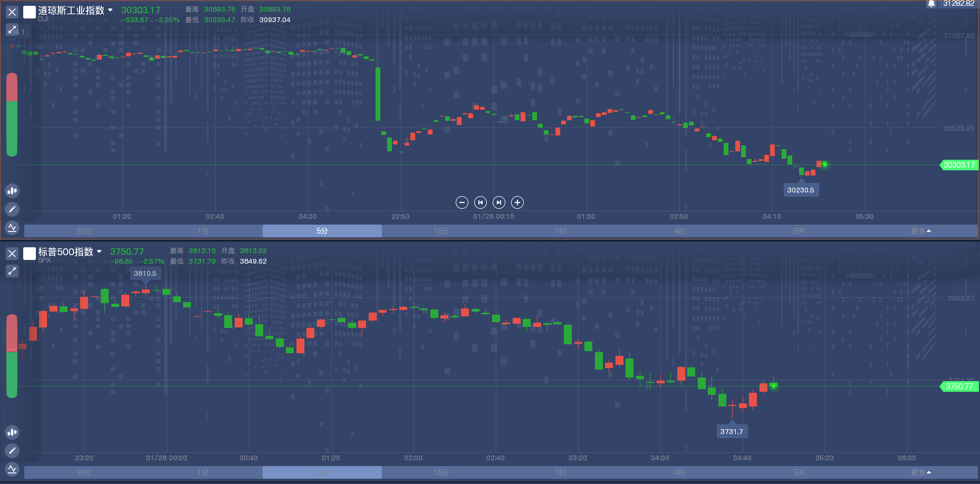Screen dimensions: 980x484
Task: Close the S&P 500 (SPX) chart panel
Action: pos(12,253)
